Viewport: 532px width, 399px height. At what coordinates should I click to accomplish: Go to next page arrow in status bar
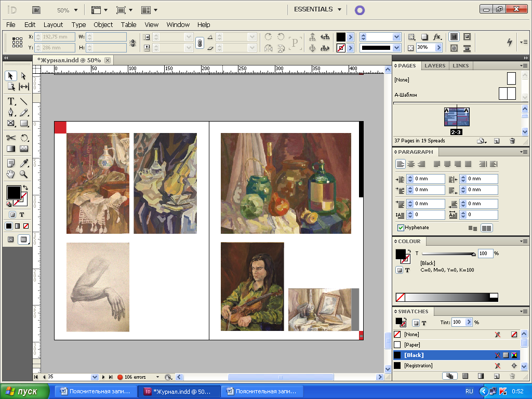[x=103, y=377]
